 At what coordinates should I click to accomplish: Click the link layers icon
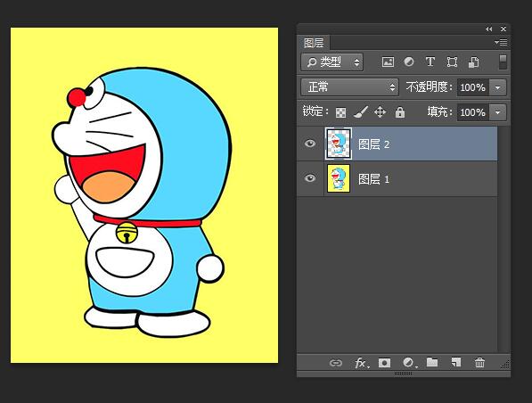tap(336, 363)
